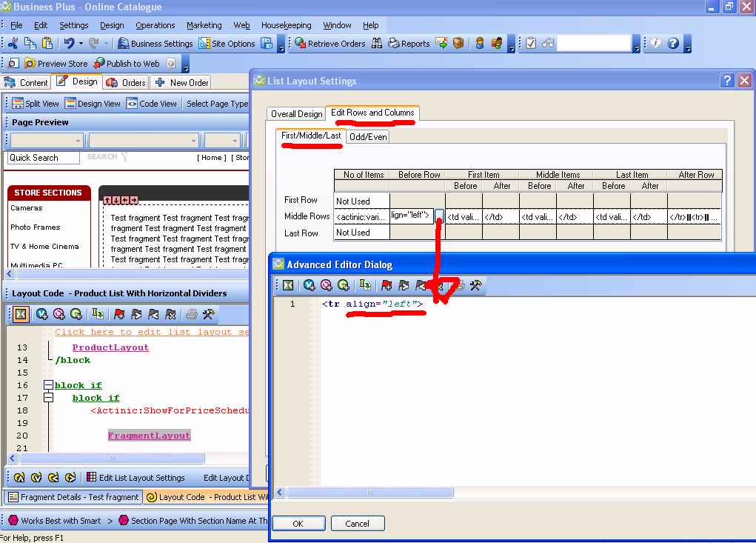Click the Retrieve Orders toolbar button

(330, 44)
